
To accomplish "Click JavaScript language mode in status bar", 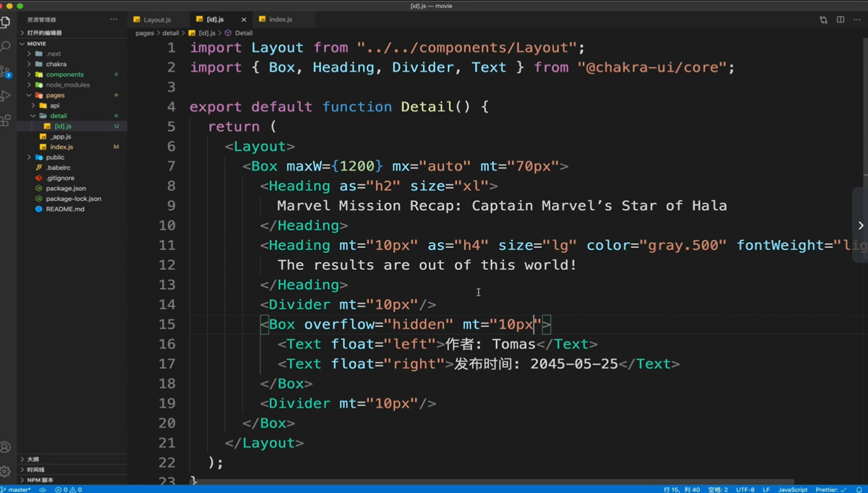I will click(793, 489).
